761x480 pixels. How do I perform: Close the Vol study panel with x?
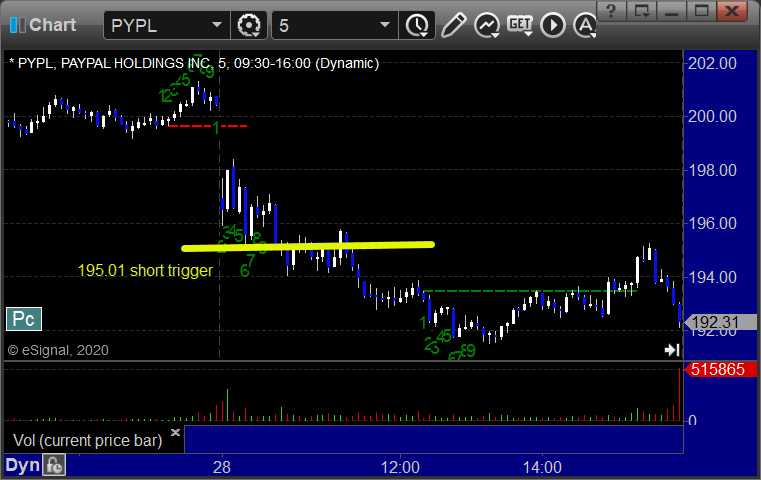coord(175,432)
